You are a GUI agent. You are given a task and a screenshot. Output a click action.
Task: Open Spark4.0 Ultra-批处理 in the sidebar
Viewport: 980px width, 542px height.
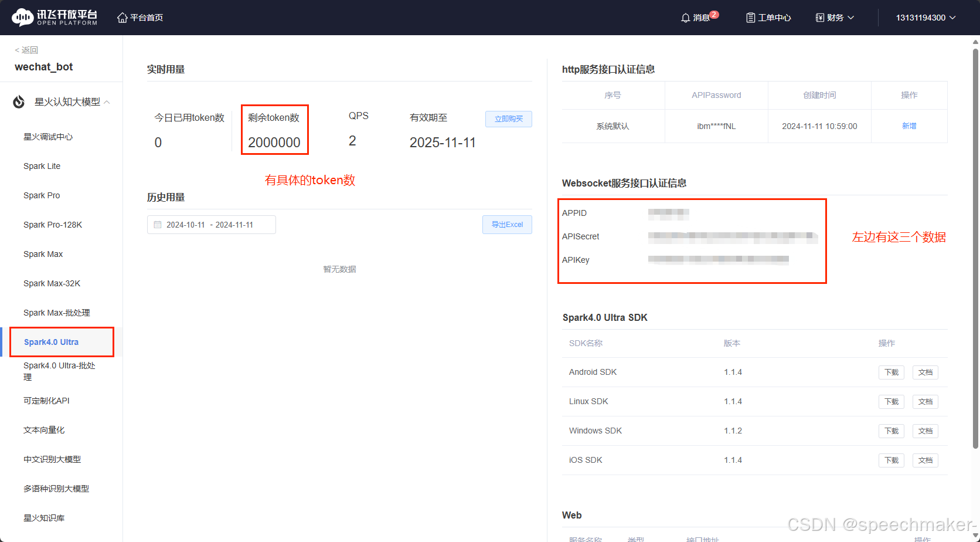[x=59, y=371]
